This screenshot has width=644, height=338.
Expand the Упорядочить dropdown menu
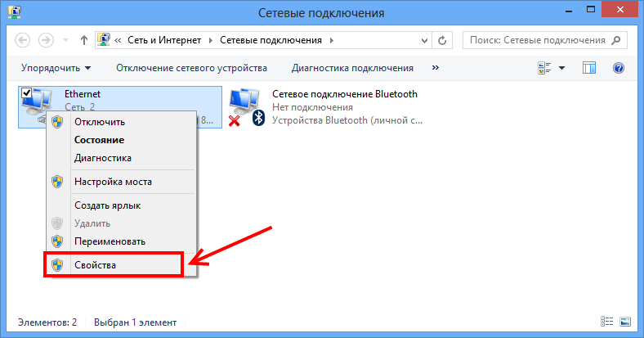(56, 68)
